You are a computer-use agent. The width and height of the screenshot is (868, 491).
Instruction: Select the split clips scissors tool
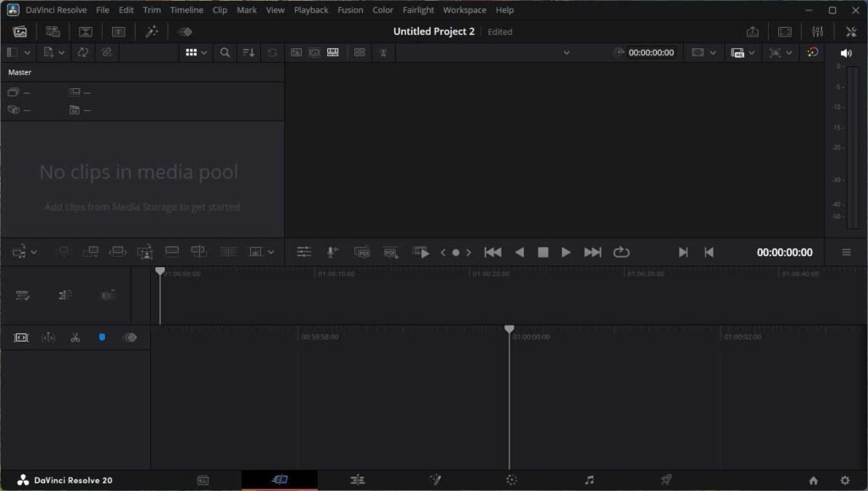click(76, 337)
